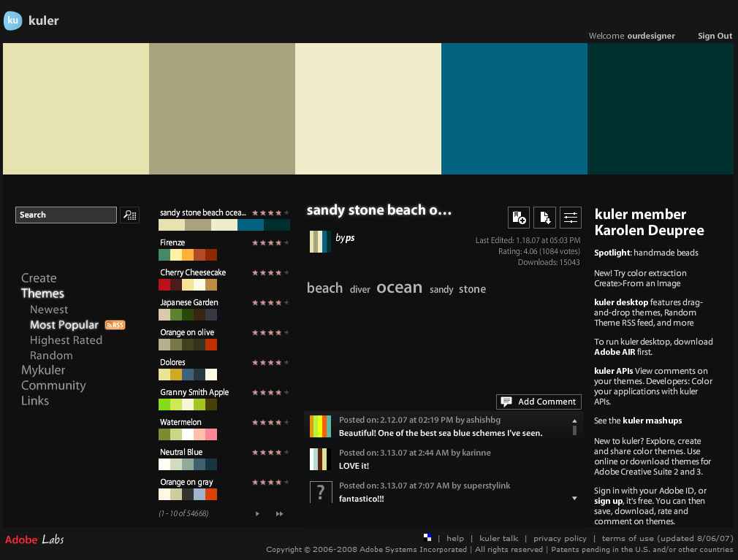The image size is (738, 560).
Task: Click the Adobe Labs logo
Action: [x=34, y=540]
